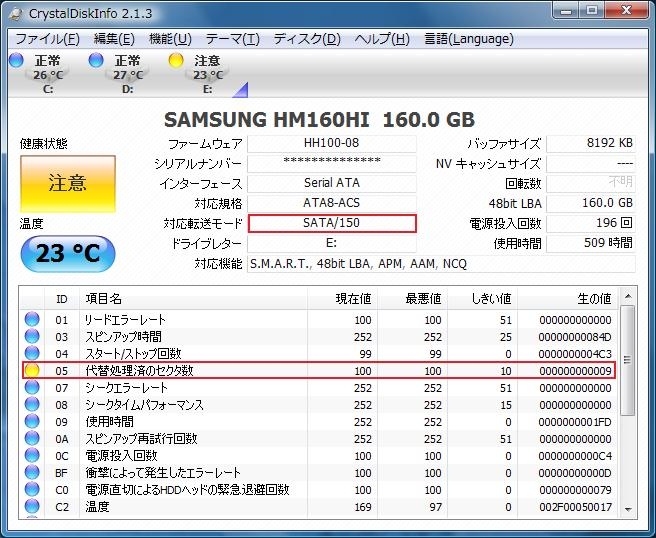
Task: Click the status icon for スタート/ストップ回数 row
Action: click(x=32, y=354)
